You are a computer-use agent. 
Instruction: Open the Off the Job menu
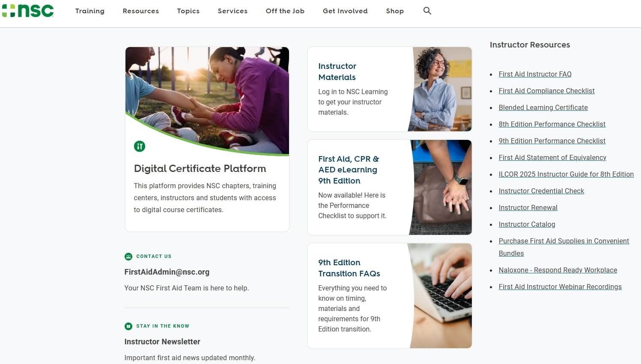coord(285,11)
